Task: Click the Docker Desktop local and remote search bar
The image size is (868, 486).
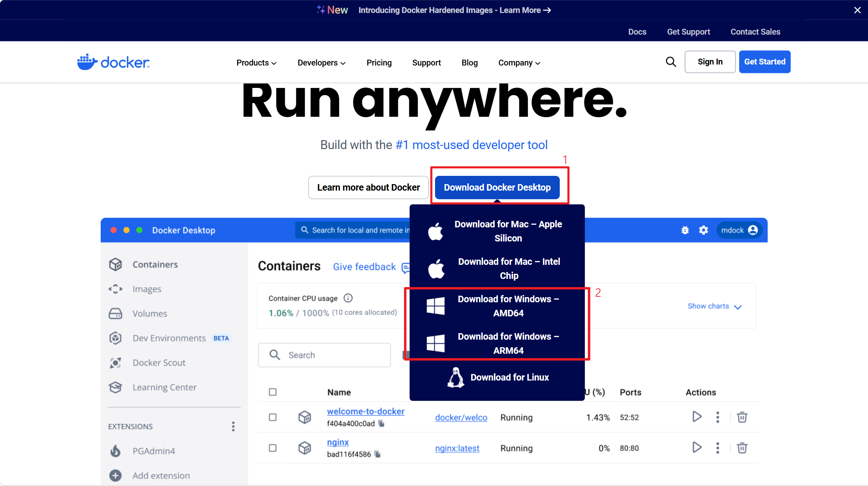Action: 353,230
